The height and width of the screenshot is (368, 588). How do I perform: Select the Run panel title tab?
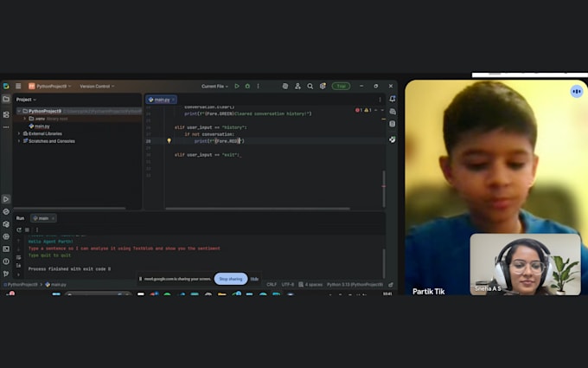point(20,218)
